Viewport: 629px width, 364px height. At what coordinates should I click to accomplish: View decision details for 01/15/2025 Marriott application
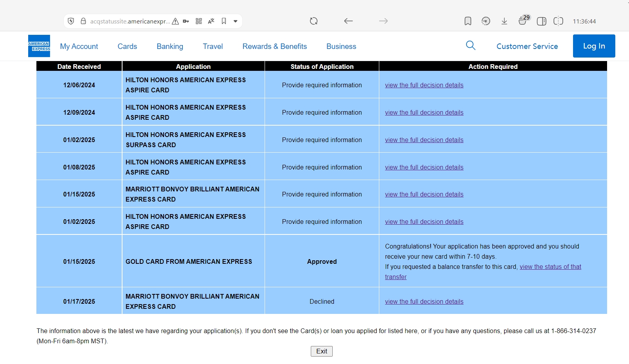(x=424, y=194)
